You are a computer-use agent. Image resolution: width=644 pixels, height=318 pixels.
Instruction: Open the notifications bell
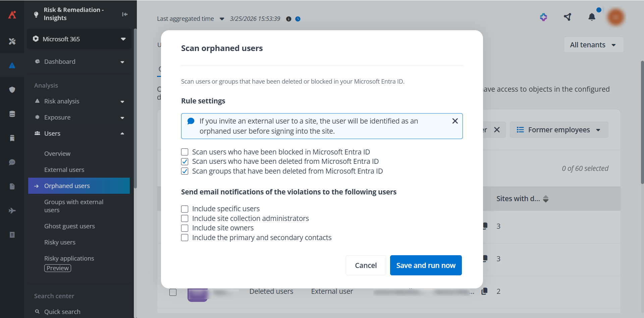click(x=592, y=17)
